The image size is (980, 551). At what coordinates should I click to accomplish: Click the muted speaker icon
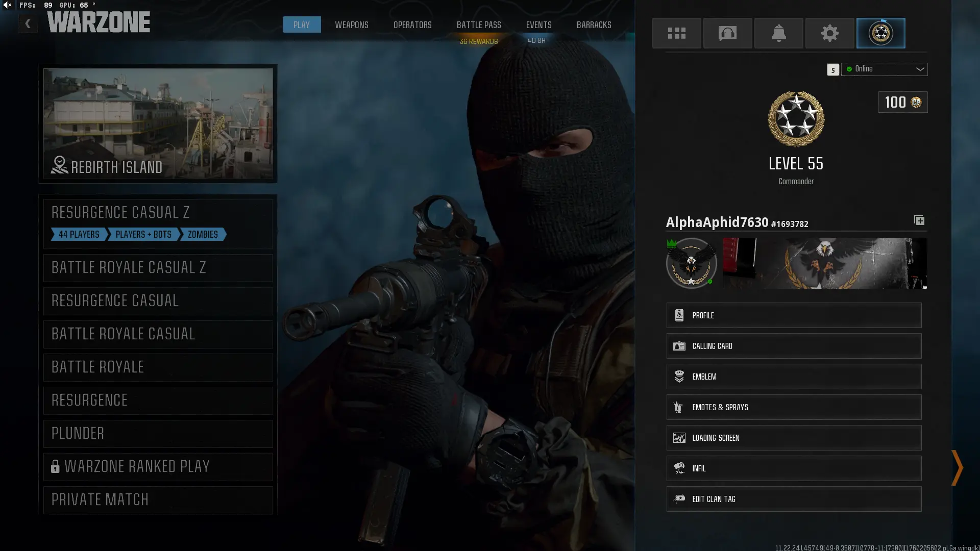coord(7,5)
